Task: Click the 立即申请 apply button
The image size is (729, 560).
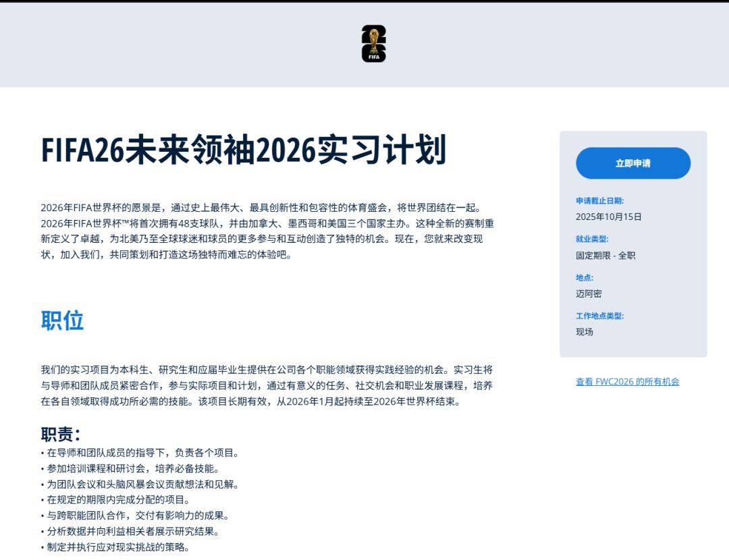Action: [x=632, y=163]
